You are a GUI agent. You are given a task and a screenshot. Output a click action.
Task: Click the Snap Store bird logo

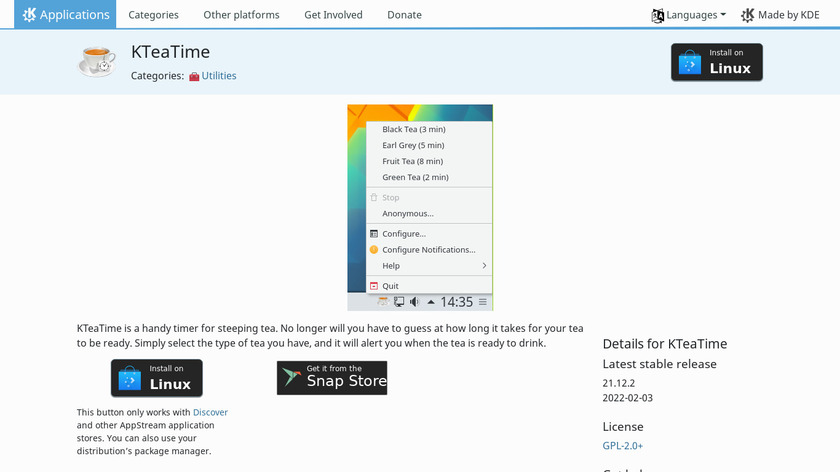click(x=291, y=377)
